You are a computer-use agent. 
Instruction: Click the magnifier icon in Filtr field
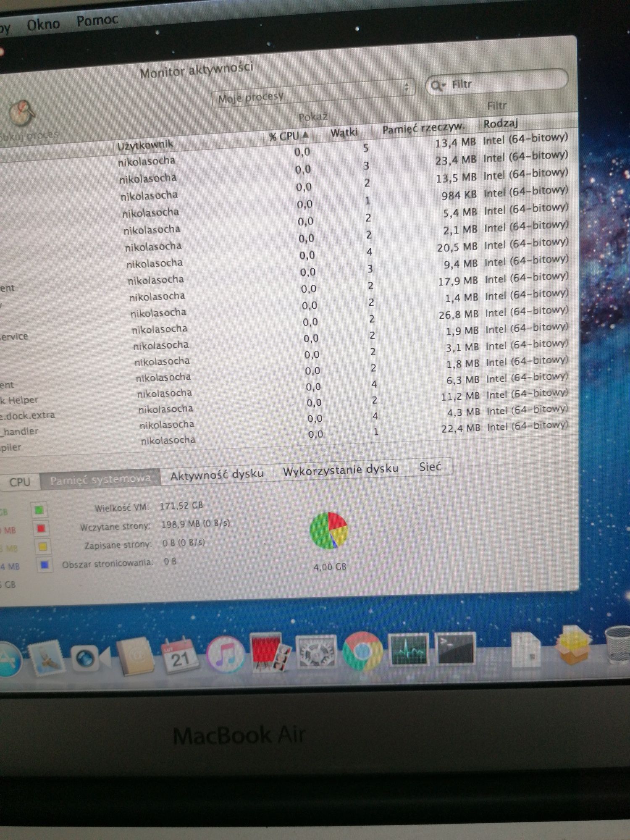[437, 86]
